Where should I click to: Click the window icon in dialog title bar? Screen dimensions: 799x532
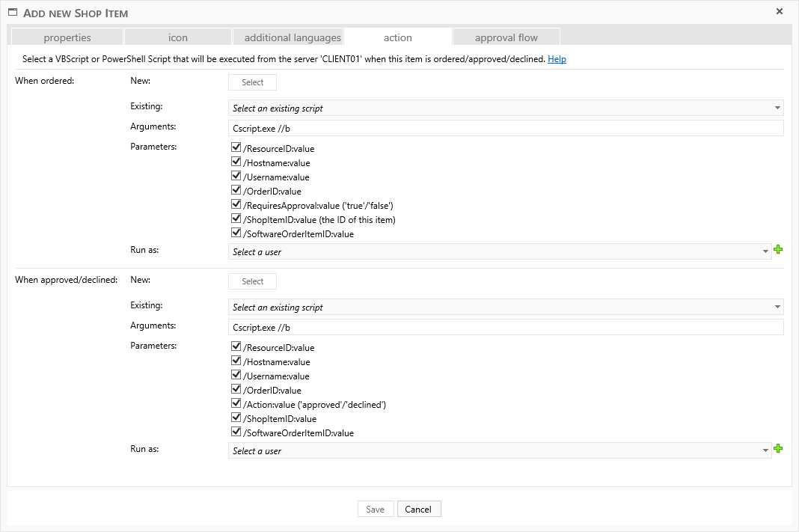(x=13, y=13)
